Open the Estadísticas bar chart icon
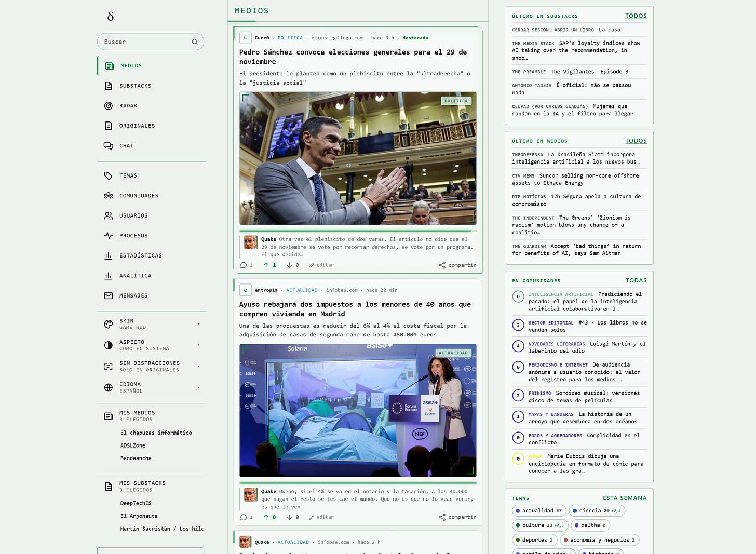Viewport: 756px width, 554px height. [x=109, y=256]
